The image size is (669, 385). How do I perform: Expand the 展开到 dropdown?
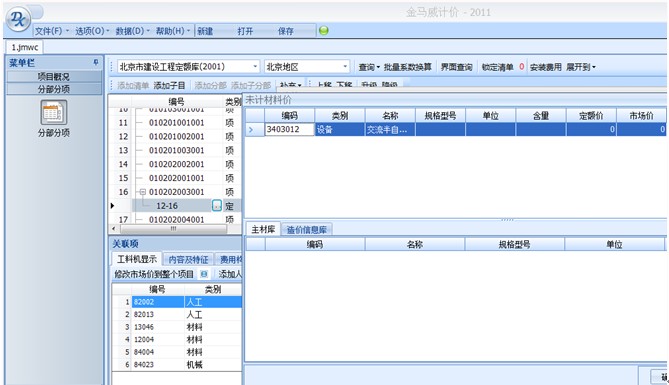(581, 67)
